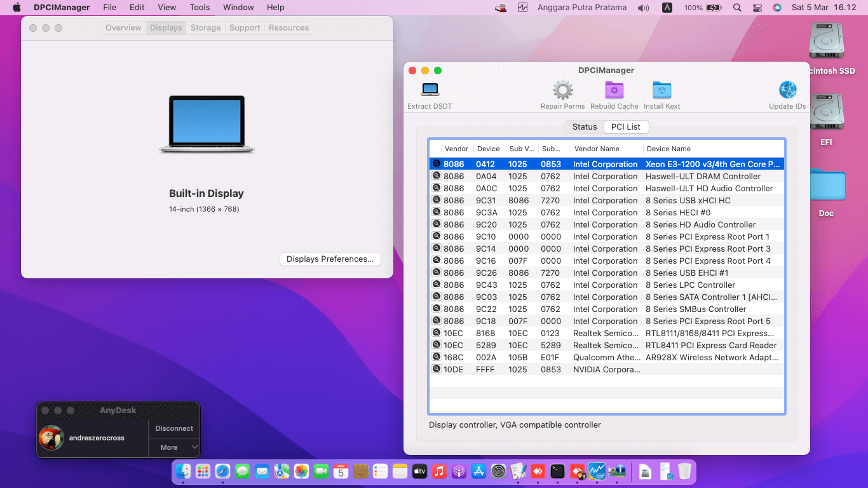The height and width of the screenshot is (488, 868).
Task: Open the Resources tab in About This Mac
Action: pyautogui.click(x=289, y=28)
